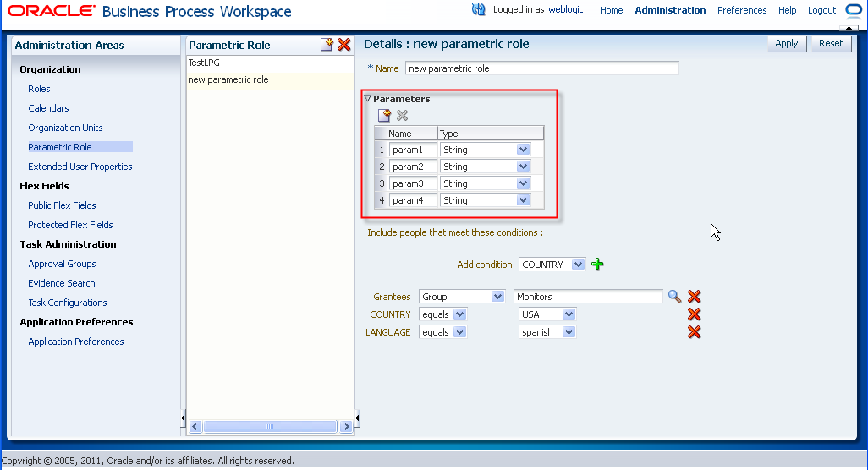This screenshot has height=470, width=868.
Task: Open Protected Flex Fields link
Action: pos(70,225)
